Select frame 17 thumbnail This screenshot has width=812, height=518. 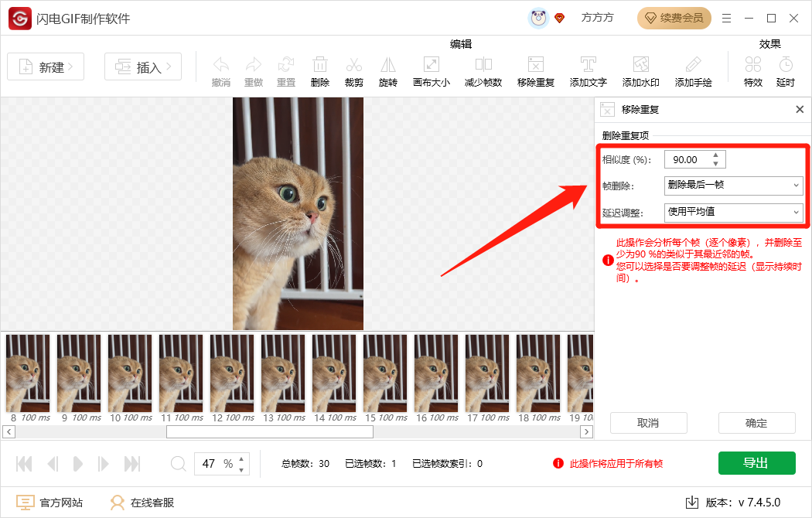point(487,373)
